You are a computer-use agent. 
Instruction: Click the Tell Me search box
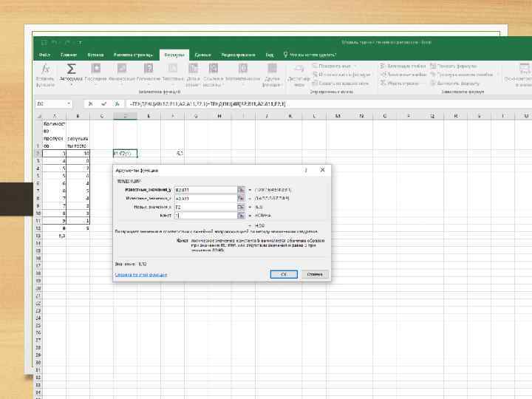310,55
